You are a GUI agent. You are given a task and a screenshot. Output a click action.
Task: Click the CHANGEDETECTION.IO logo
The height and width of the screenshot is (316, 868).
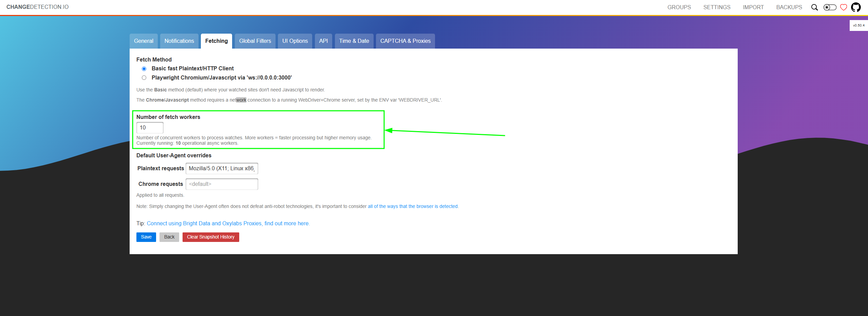(x=37, y=7)
